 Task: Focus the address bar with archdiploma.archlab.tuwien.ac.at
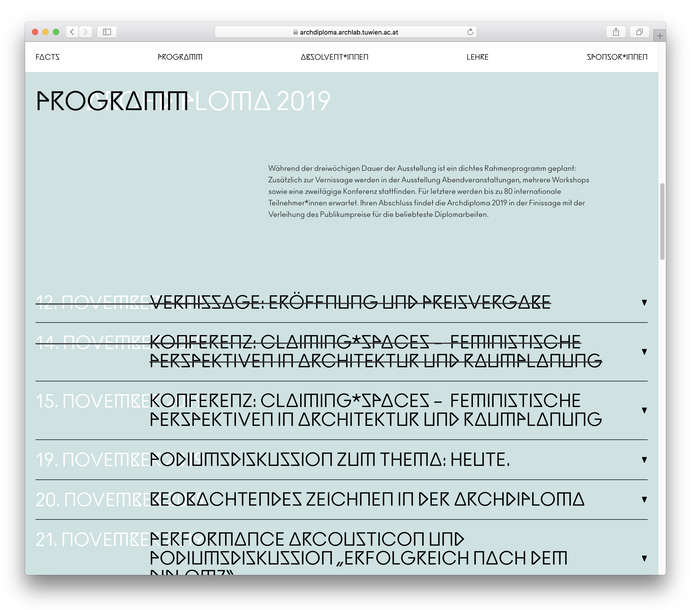pyautogui.click(x=345, y=32)
